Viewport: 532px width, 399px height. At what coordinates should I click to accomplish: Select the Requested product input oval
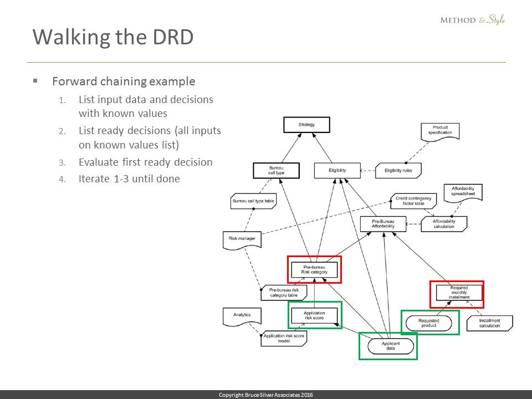pyautogui.click(x=428, y=323)
